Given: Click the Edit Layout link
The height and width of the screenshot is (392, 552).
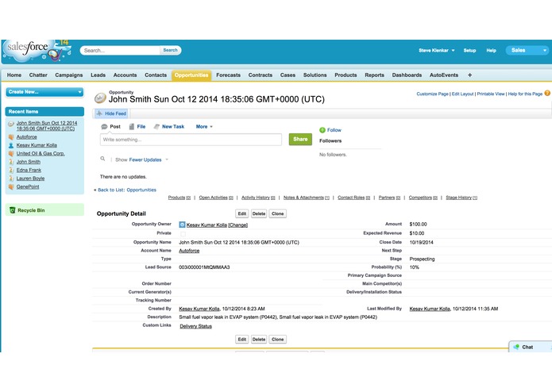Looking at the screenshot, I should coord(462,94).
